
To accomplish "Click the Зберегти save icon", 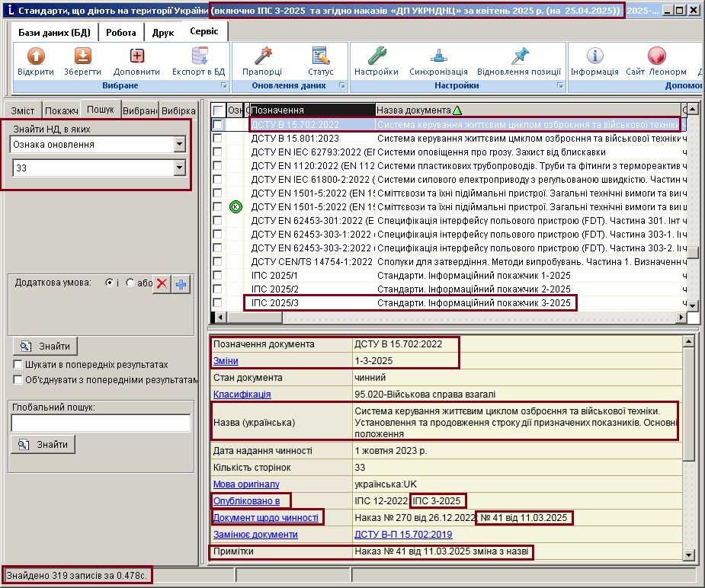I will coord(82,56).
